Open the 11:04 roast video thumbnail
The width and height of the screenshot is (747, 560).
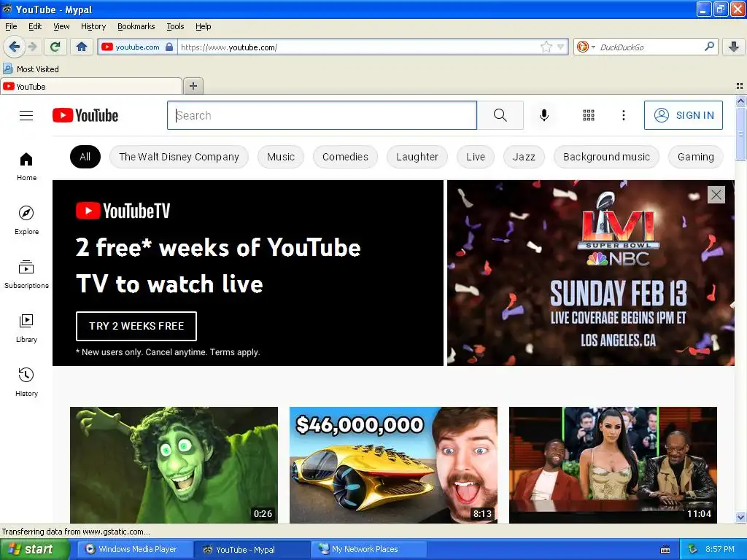[x=613, y=465]
